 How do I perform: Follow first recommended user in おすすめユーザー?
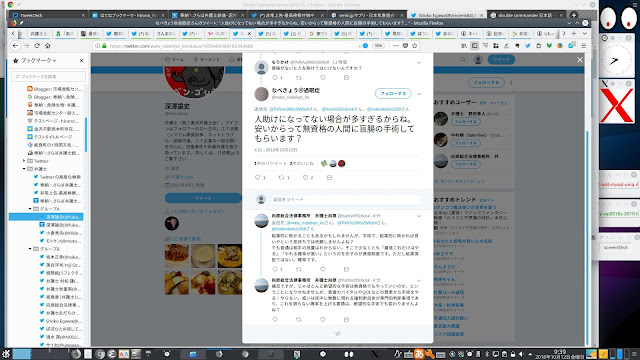(466, 122)
